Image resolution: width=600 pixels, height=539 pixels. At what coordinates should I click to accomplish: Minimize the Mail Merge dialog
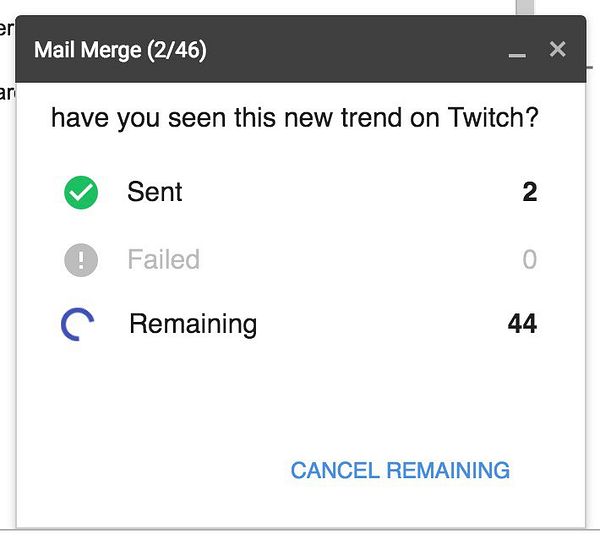tap(517, 50)
